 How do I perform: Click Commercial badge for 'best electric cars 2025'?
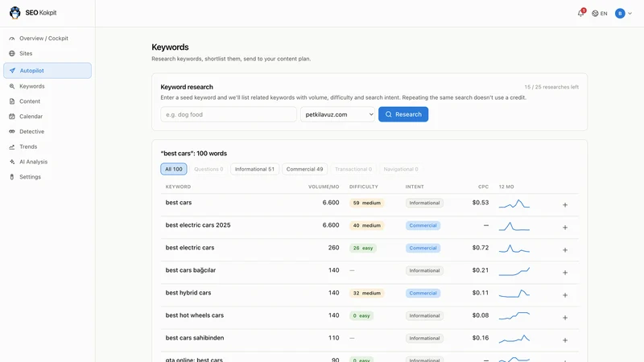423,225
